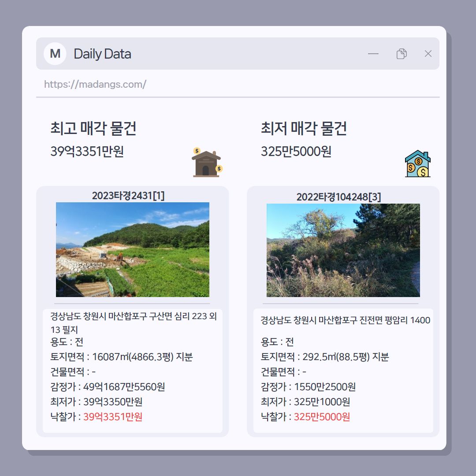The image size is (476, 476).
Task: Click the address 구산면 심리 223 외 13 필지
Action: tap(134, 323)
